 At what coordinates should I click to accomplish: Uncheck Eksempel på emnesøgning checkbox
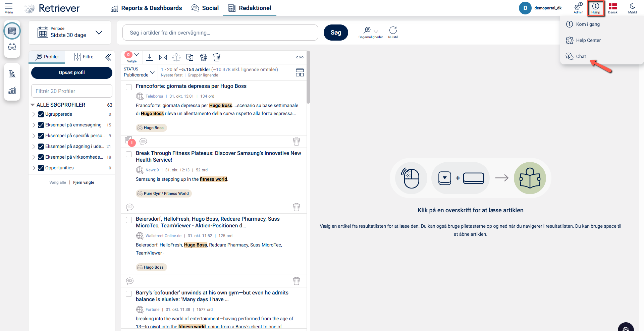click(x=41, y=125)
